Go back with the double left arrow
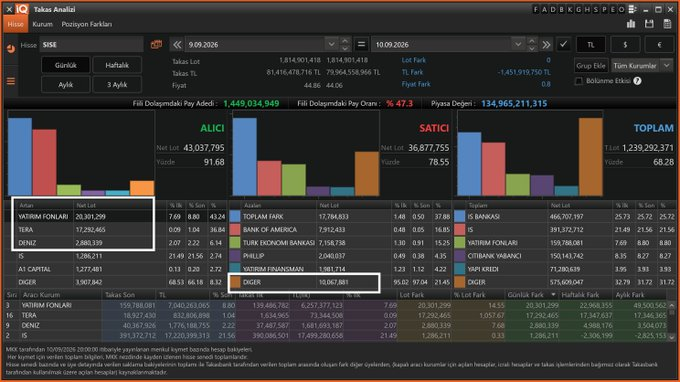Image resolution: width=680 pixels, height=382 pixels. coord(177,44)
